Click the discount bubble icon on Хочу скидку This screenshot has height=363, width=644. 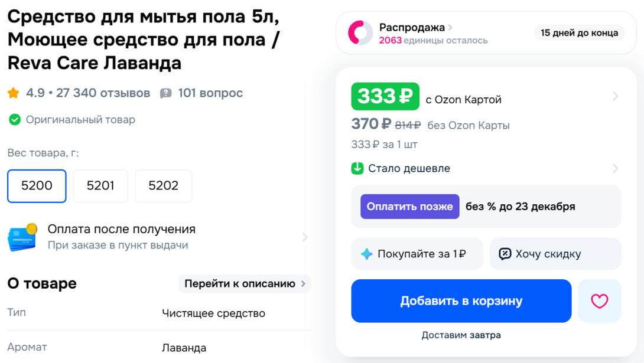click(505, 253)
